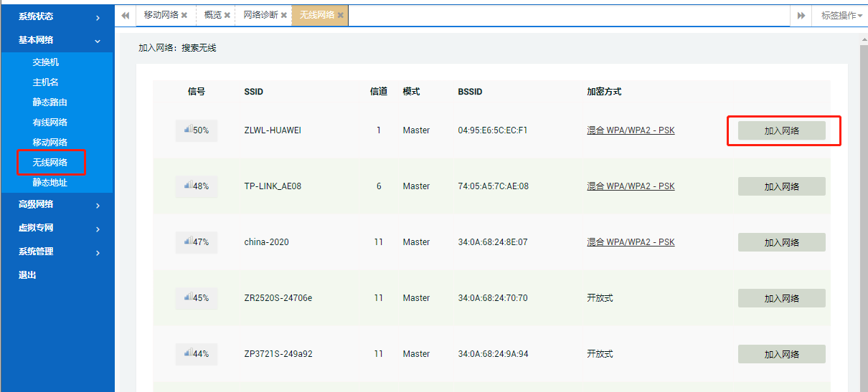Close the 网络诊断 tab
Viewport: 868px width, 392px height.
(283, 15)
